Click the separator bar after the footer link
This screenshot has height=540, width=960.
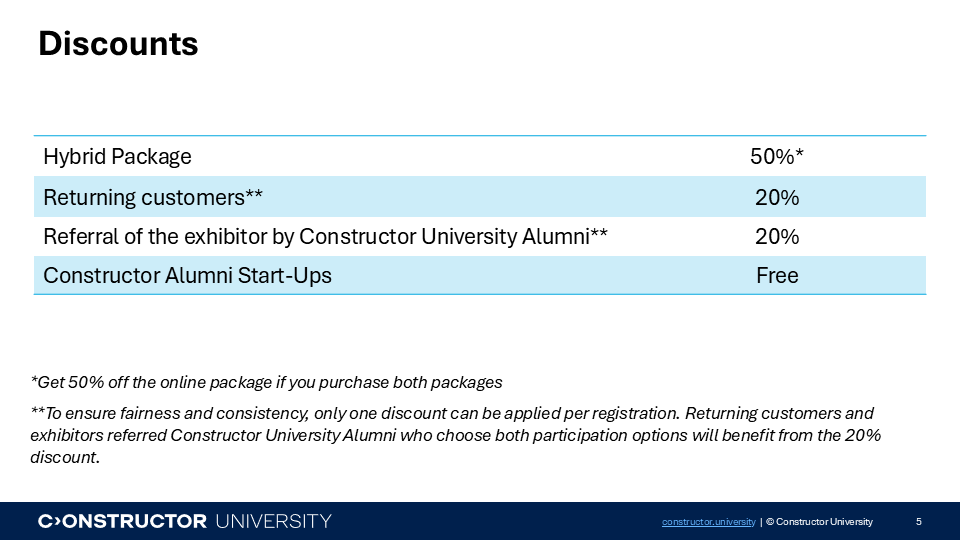tap(762, 522)
